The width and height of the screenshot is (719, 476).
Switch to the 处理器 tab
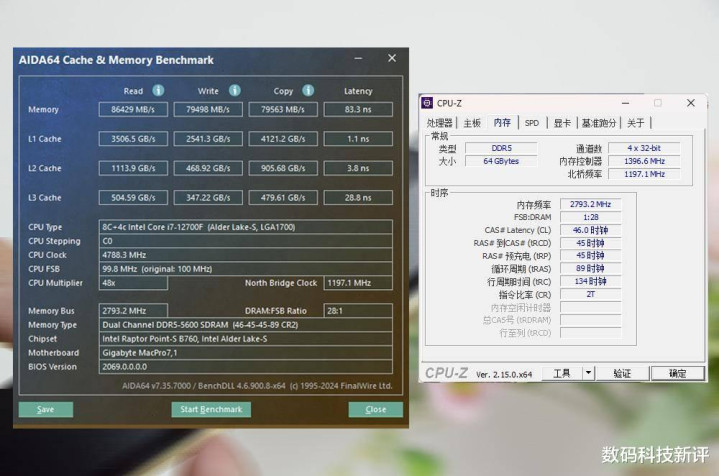pos(440,123)
